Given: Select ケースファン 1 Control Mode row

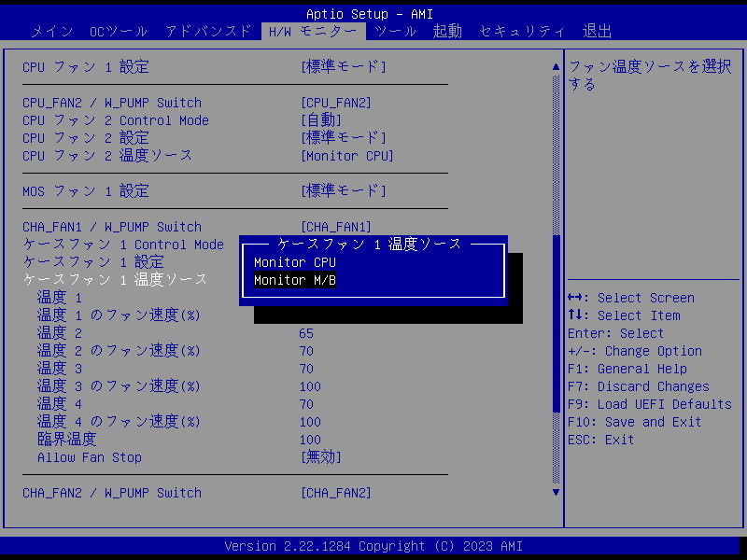Looking at the screenshot, I should [123, 245].
